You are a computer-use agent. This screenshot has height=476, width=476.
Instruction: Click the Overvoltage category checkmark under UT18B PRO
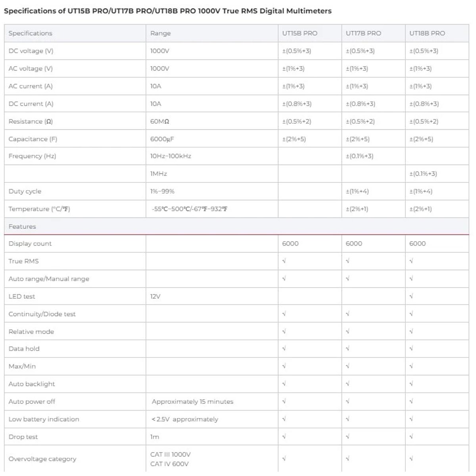click(411, 459)
